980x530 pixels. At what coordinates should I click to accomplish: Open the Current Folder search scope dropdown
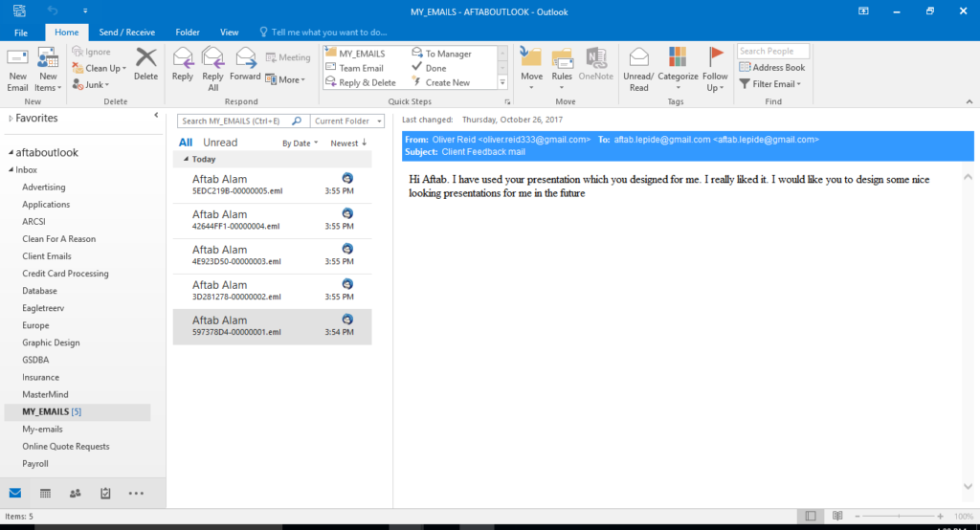coord(348,121)
